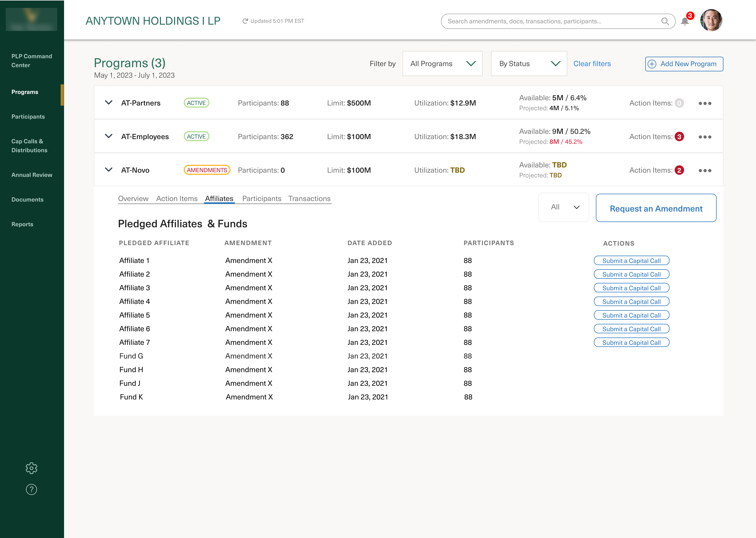Open Cap Calls & Distributions in sidebar

(x=29, y=146)
